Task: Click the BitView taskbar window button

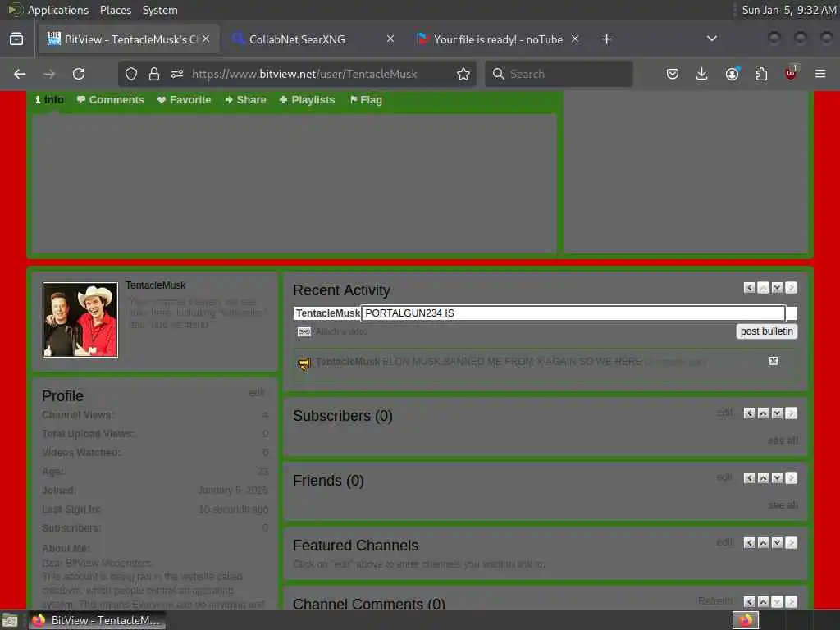Action: 97,620
